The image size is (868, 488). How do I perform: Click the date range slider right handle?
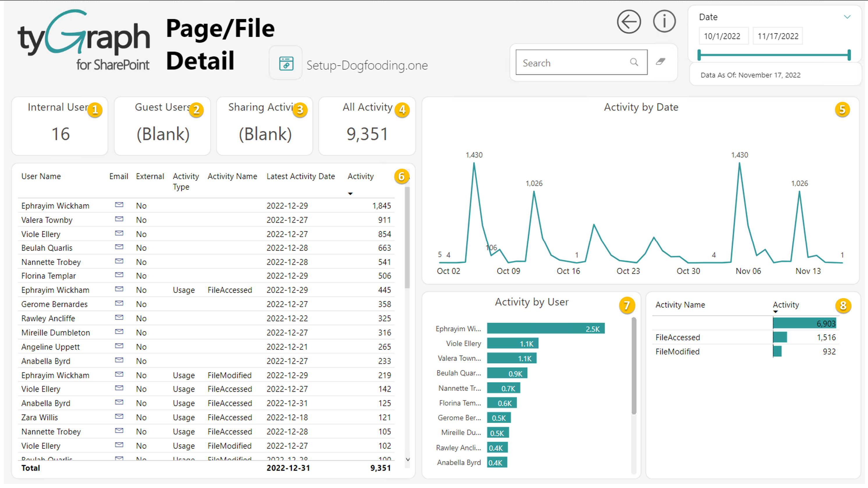coord(849,55)
